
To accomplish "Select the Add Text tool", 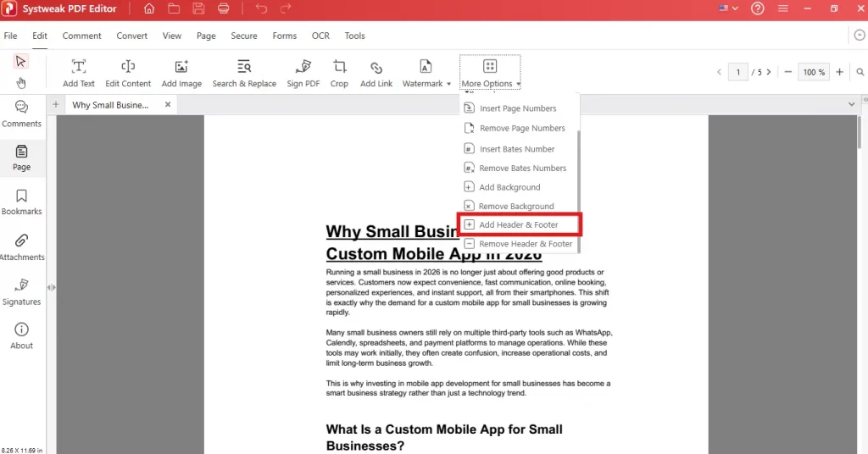I will pos(79,73).
